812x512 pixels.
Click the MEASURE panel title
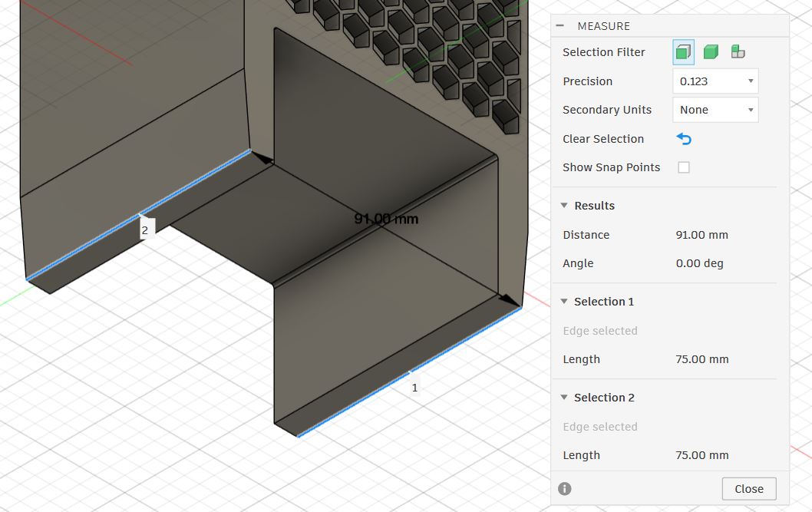click(604, 26)
